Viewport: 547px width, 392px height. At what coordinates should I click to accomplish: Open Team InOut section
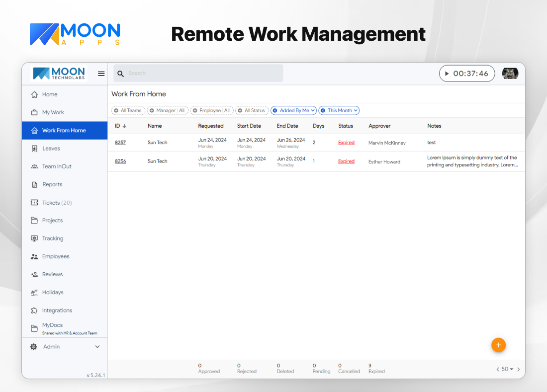click(65, 166)
